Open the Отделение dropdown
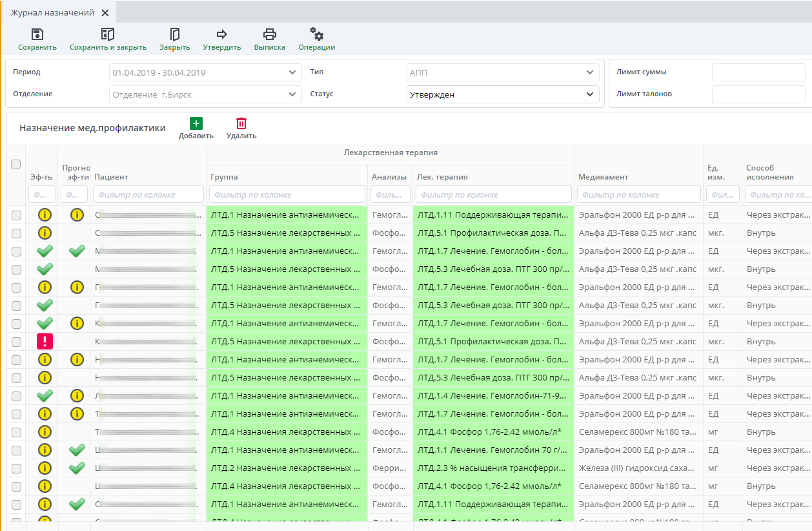The width and height of the screenshot is (812, 531). point(205,94)
